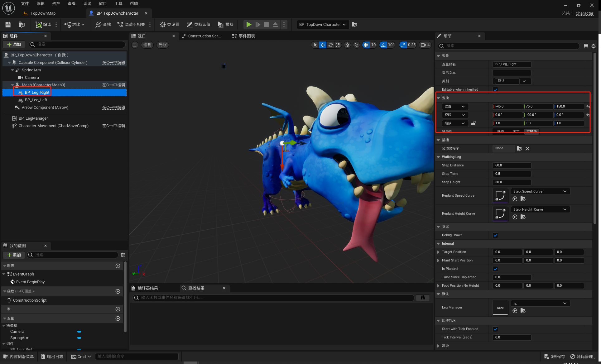Select the translate gizmo tool
Viewport: 601px width, 364px height.
(x=323, y=45)
